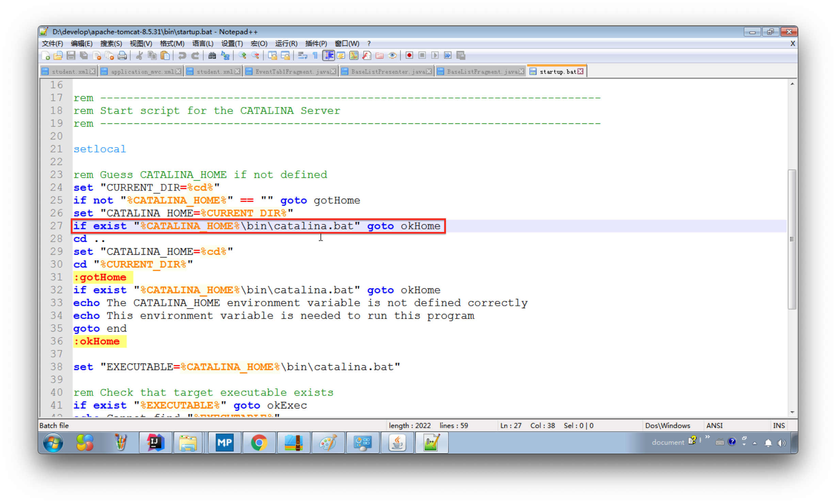Expand the 设置(T) settings menu
836x504 pixels.
[x=232, y=44]
